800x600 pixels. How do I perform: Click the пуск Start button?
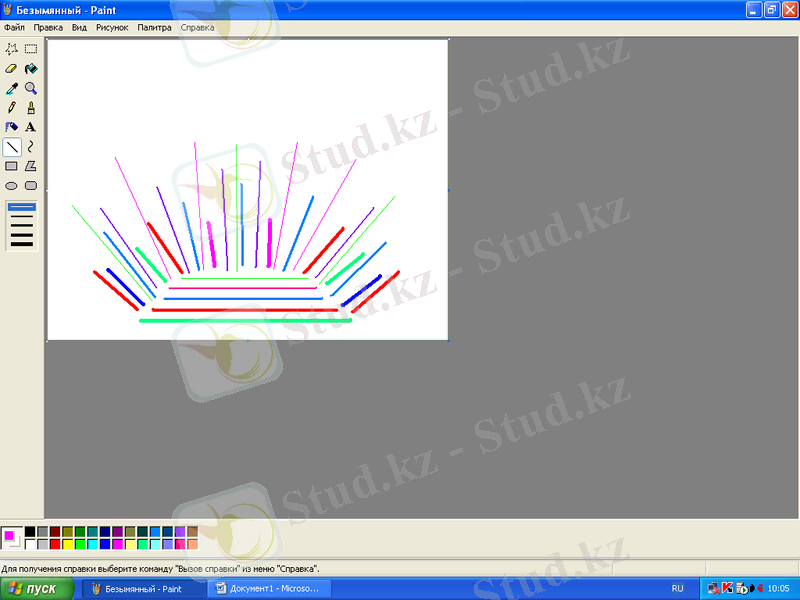tap(37, 589)
